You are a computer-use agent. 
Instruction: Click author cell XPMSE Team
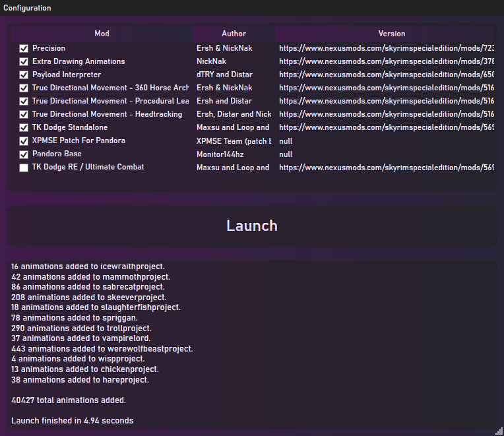pos(234,141)
